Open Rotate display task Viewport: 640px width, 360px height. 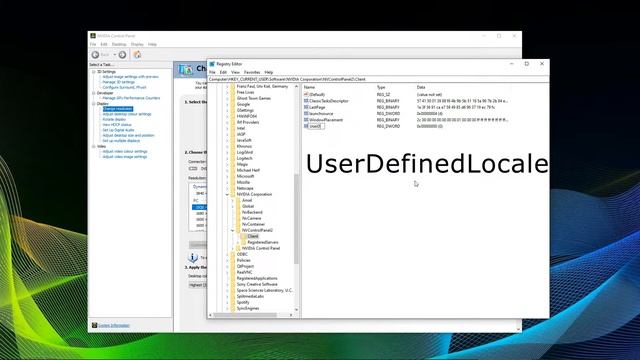[x=114, y=120]
